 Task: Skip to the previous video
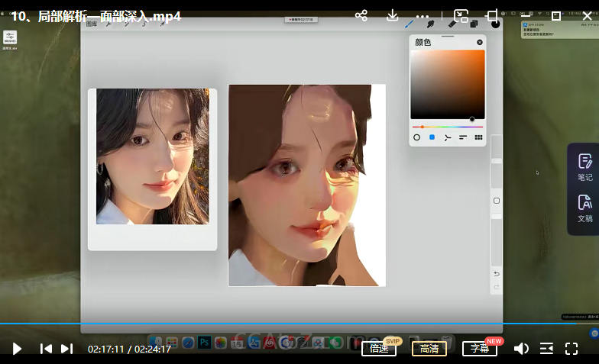click(x=46, y=349)
